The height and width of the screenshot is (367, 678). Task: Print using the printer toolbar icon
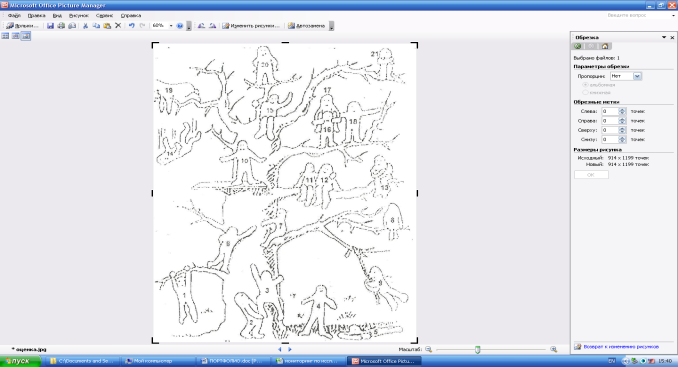coord(61,26)
